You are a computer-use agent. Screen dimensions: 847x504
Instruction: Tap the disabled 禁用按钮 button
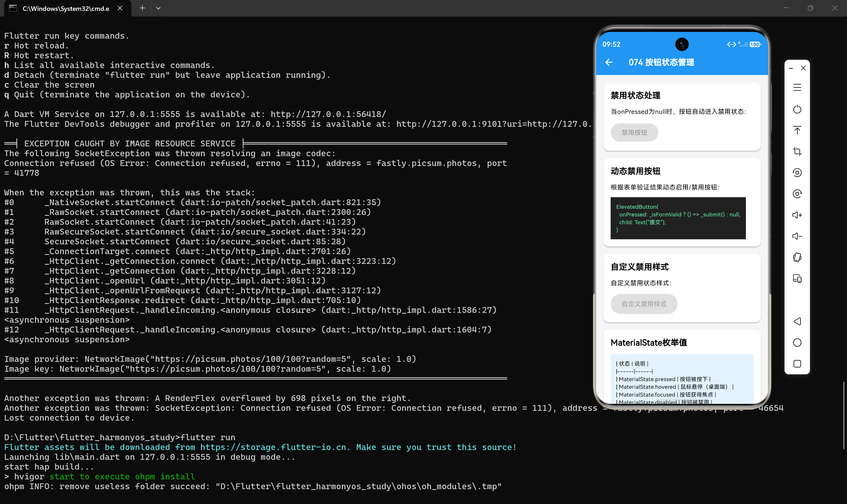[634, 132]
